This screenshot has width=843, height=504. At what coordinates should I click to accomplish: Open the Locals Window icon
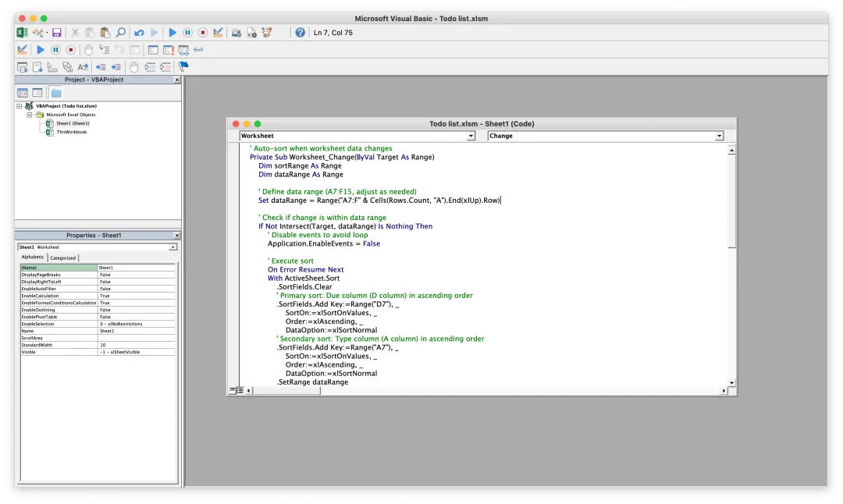153,49
